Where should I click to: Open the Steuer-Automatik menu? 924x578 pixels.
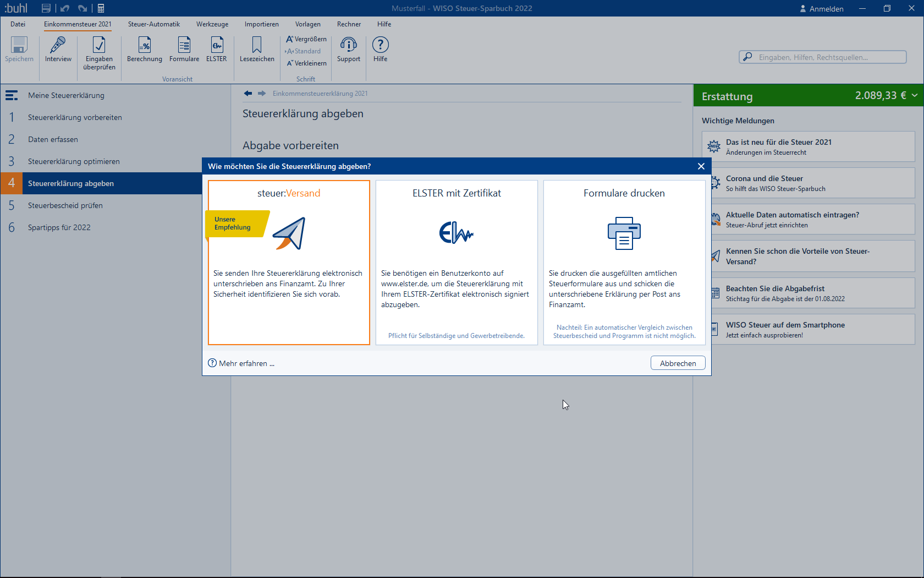click(154, 24)
